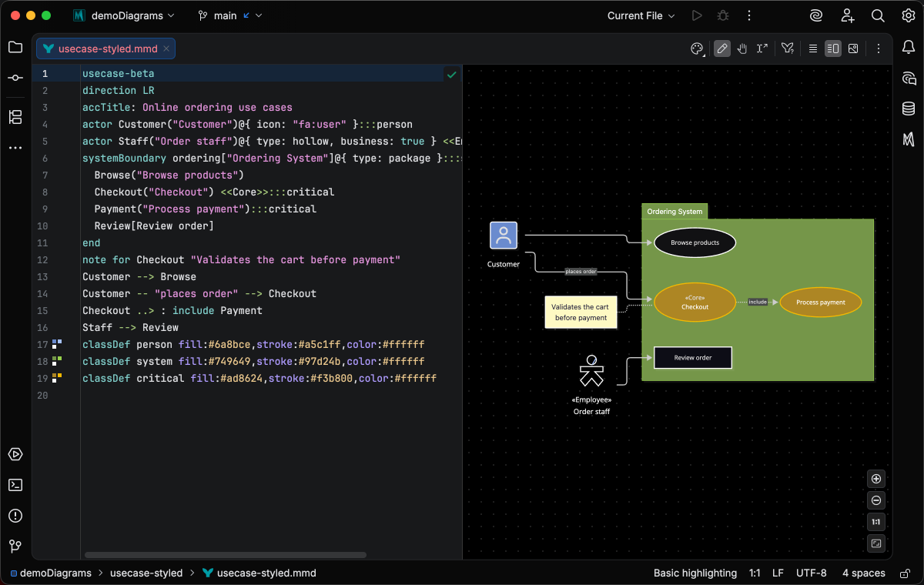The width and height of the screenshot is (924, 585).
Task: Open Basic highlighting level widget
Action: click(695, 573)
